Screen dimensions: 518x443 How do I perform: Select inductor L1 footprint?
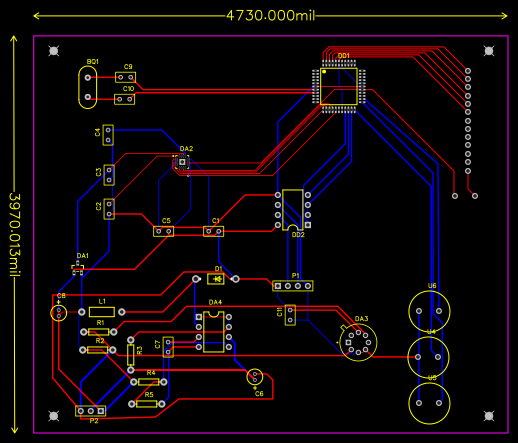pyautogui.click(x=102, y=312)
